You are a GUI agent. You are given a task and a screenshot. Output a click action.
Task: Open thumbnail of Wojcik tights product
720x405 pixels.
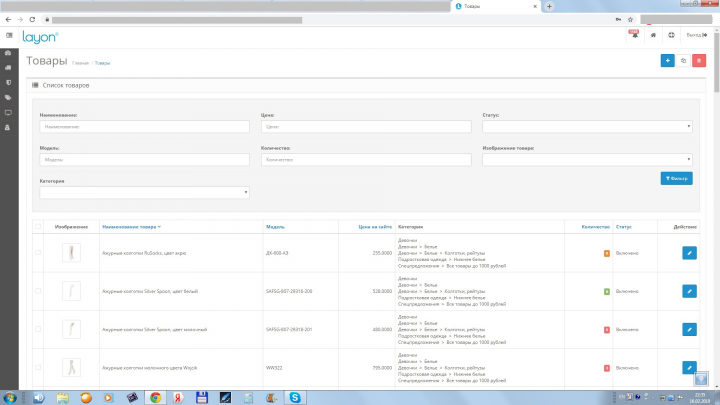tap(71, 367)
